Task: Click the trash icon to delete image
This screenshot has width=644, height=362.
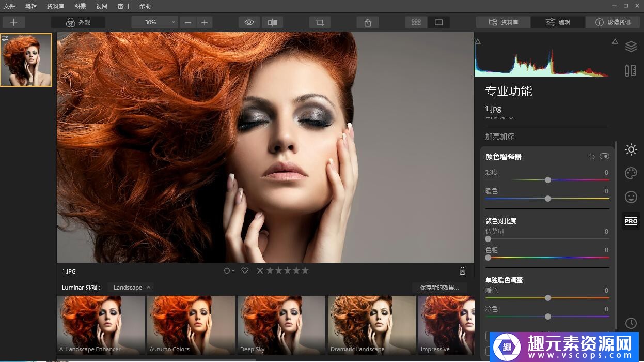Action: tap(462, 270)
